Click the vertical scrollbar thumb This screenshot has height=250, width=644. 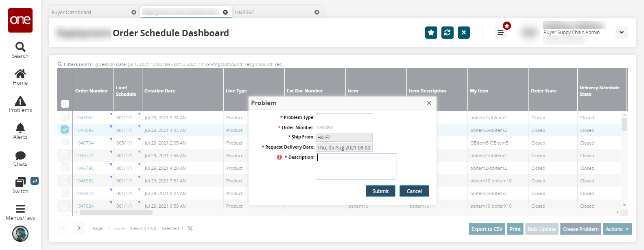click(x=624, y=124)
